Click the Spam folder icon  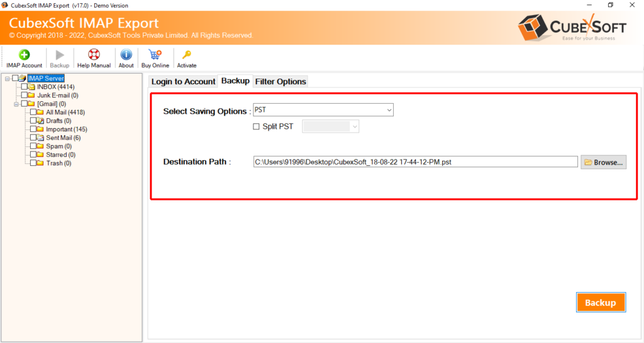[x=40, y=146]
